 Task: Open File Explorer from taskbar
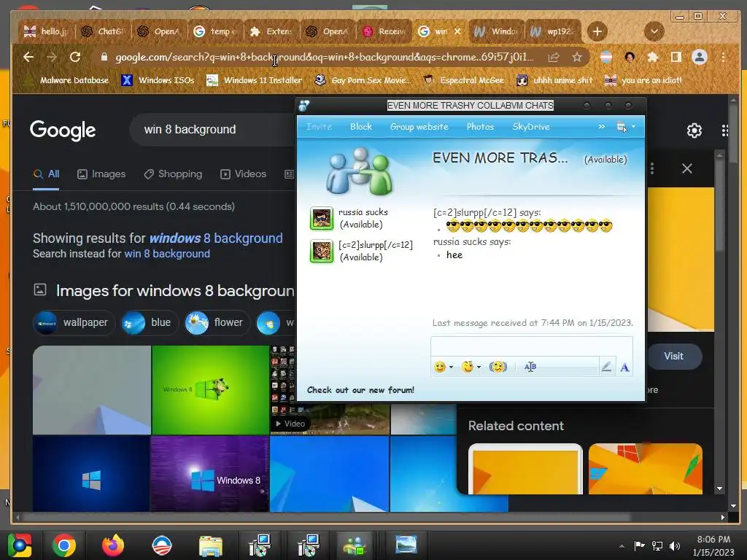tap(211, 545)
